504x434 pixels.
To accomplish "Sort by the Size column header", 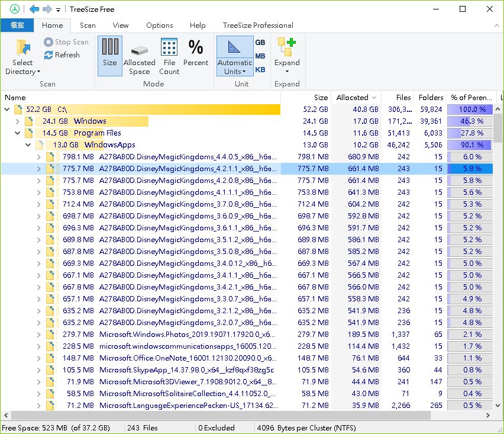I will 306,98.
